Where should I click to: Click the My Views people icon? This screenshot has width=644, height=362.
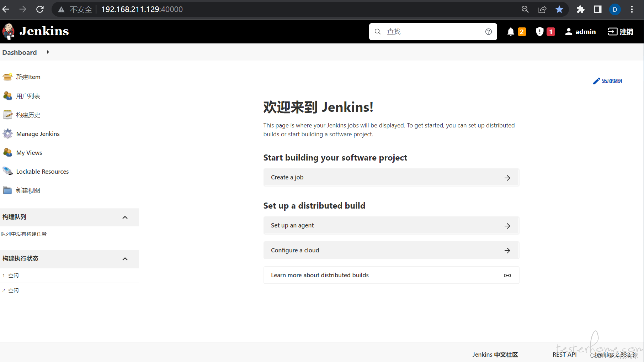pyautogui.click(x=7, y=152)
